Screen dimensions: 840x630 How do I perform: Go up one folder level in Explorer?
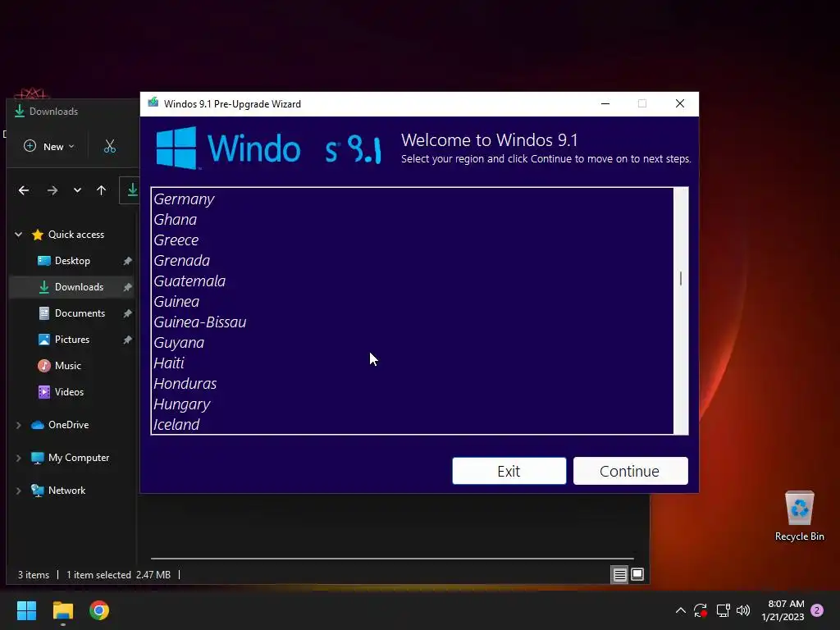click(101, 190)
